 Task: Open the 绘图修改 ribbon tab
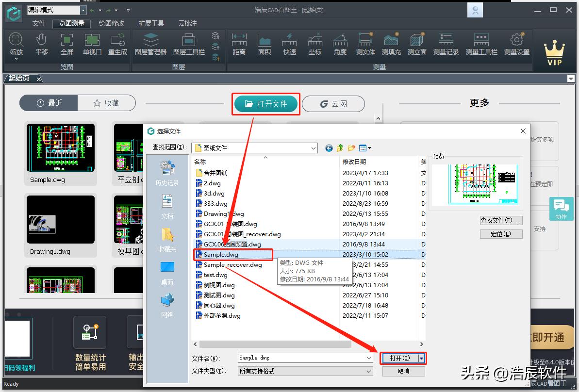pos(111,23)
